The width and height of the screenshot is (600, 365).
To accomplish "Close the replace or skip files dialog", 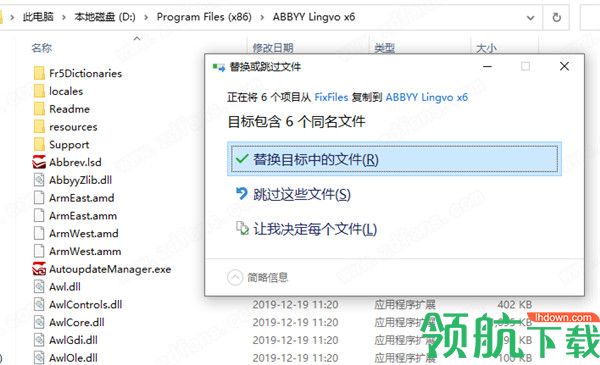I will tap(564, 66).
